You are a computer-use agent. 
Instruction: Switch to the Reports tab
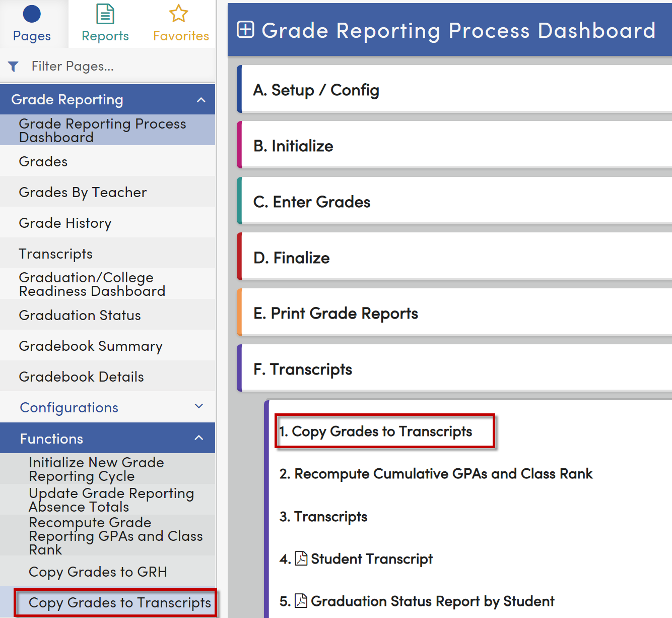105,24
